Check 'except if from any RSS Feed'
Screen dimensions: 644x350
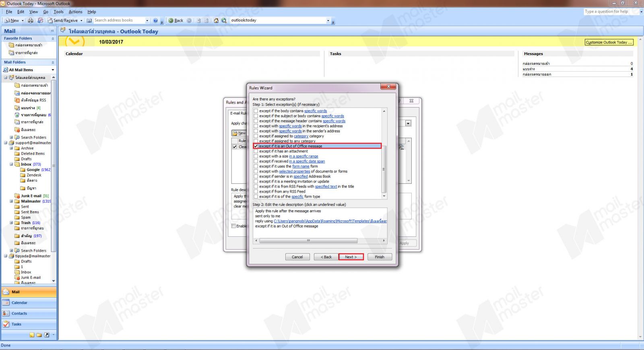(256, 191)
